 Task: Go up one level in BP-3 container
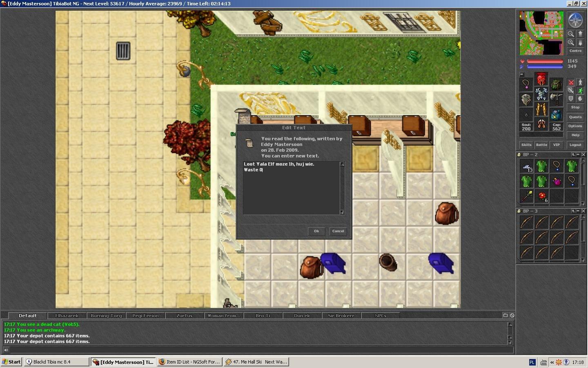tap(574, 211)
